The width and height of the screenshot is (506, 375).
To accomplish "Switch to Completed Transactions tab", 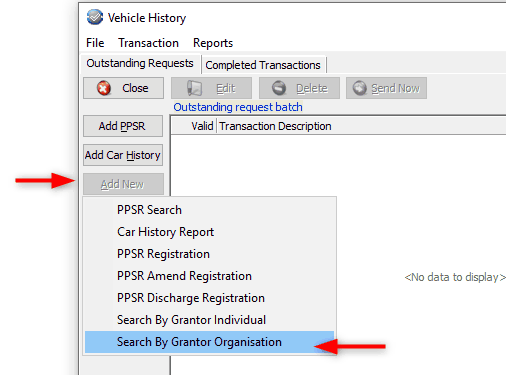I will tap(263, 65).
